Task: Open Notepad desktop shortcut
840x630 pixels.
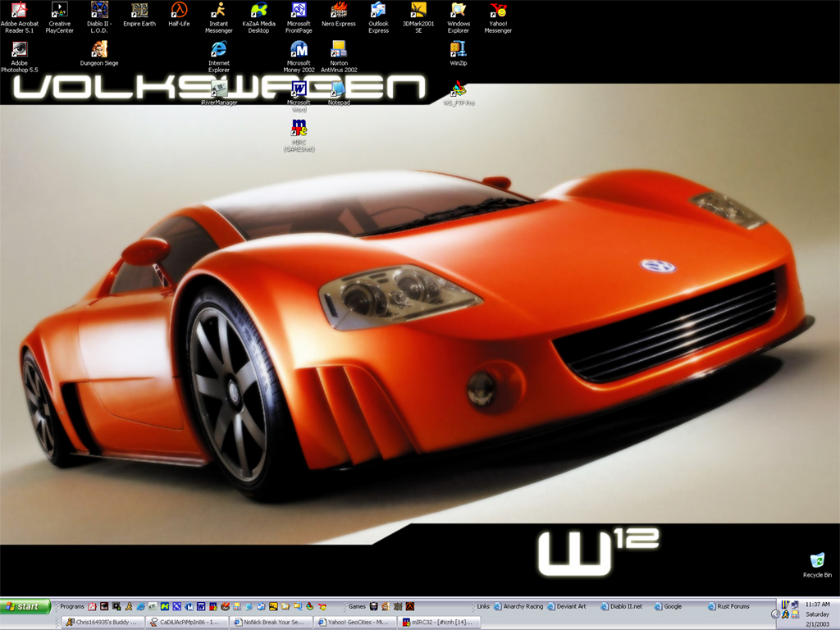Action: pos(339,93)
